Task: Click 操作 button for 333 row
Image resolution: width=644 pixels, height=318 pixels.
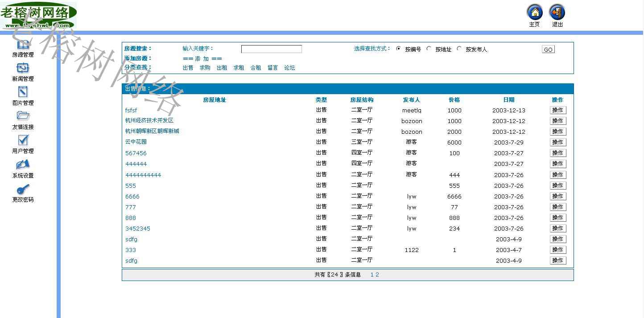Action: pos(558,250)
